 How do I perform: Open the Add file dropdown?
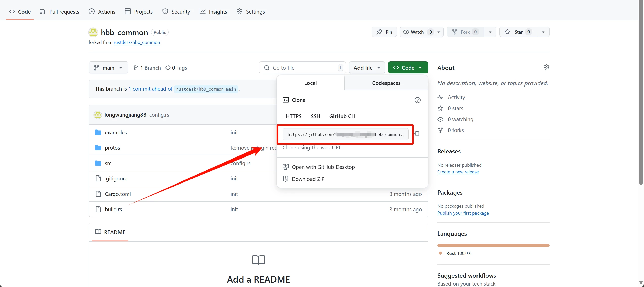(x=367, y=68)
